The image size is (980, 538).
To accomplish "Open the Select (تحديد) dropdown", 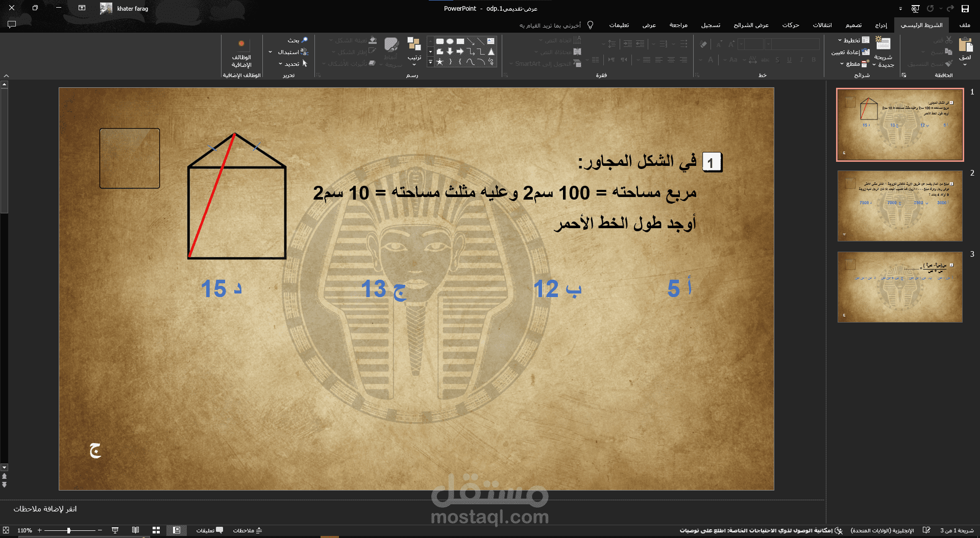I will tap(292, 63).
